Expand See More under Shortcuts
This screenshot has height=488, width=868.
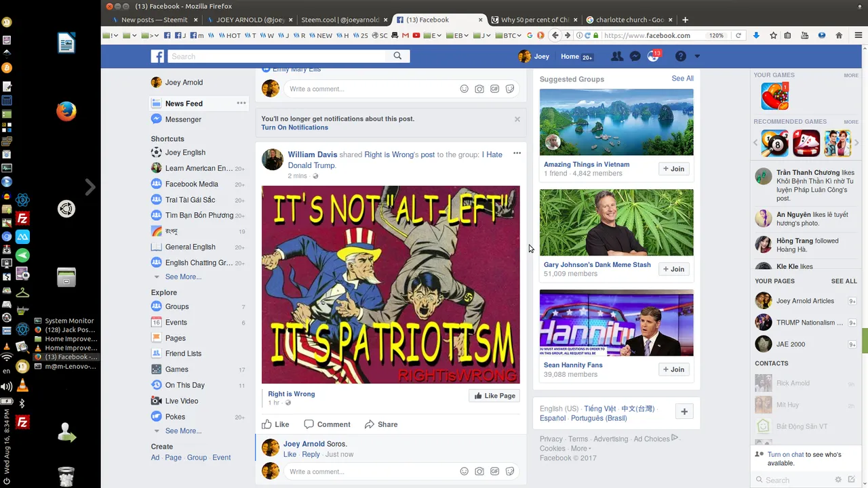[x=183, y=277]
